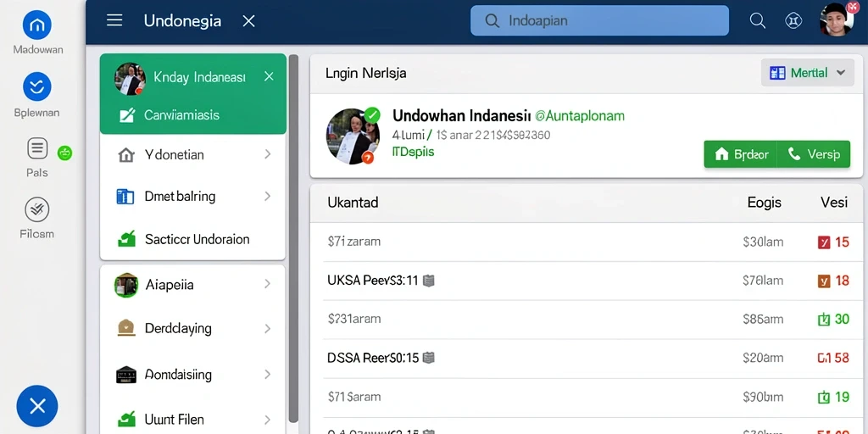Open the Madowwan home icon in sidebar
The height and width of the screenshot is (434, 868).
[37, 25]
